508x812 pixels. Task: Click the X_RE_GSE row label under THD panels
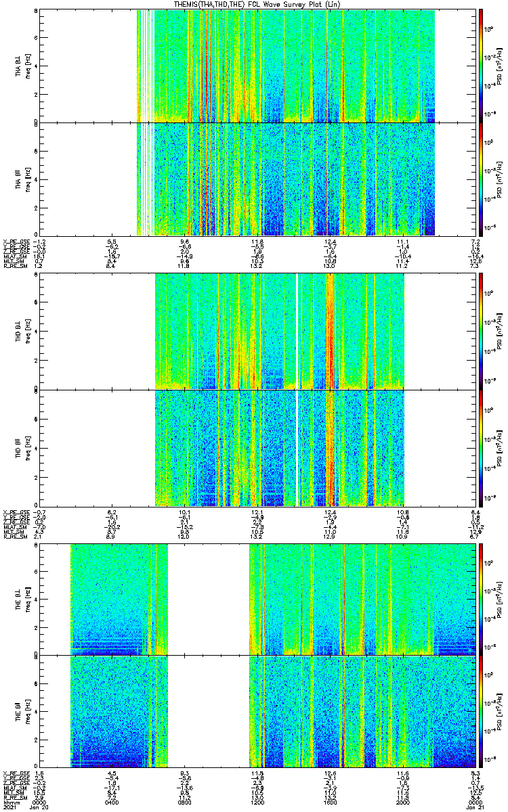click(x=16, y=512)
